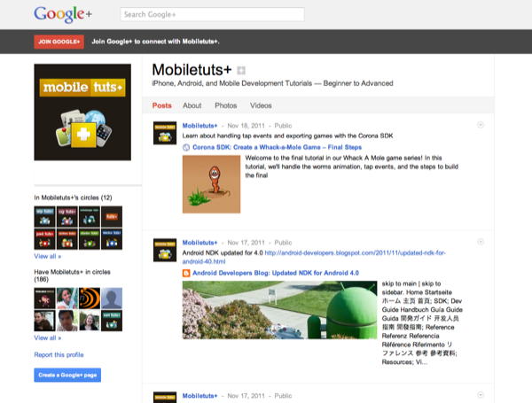Click Public label on Nov 18 post
The width and height of the screenshot is (532, 403).
283,126
